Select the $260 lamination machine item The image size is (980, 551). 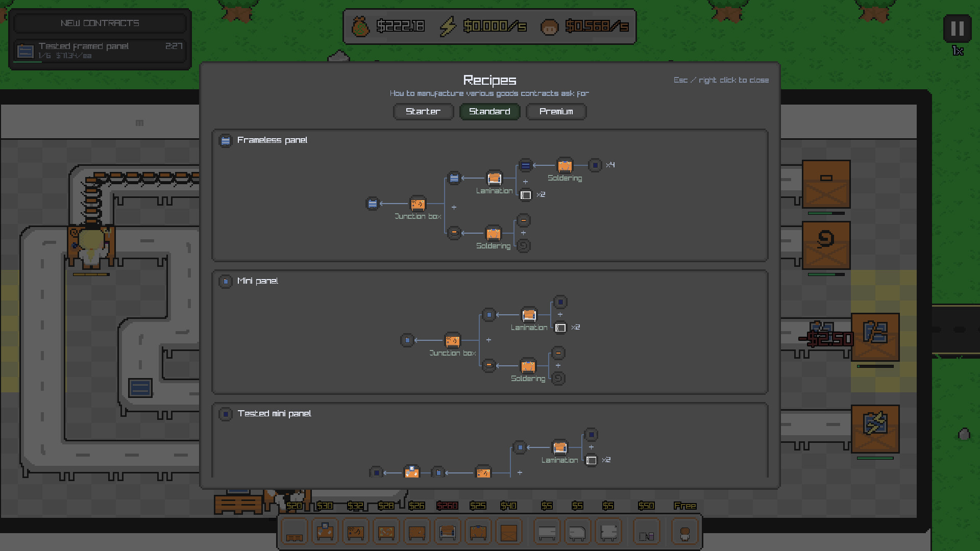tap(448, 532)
